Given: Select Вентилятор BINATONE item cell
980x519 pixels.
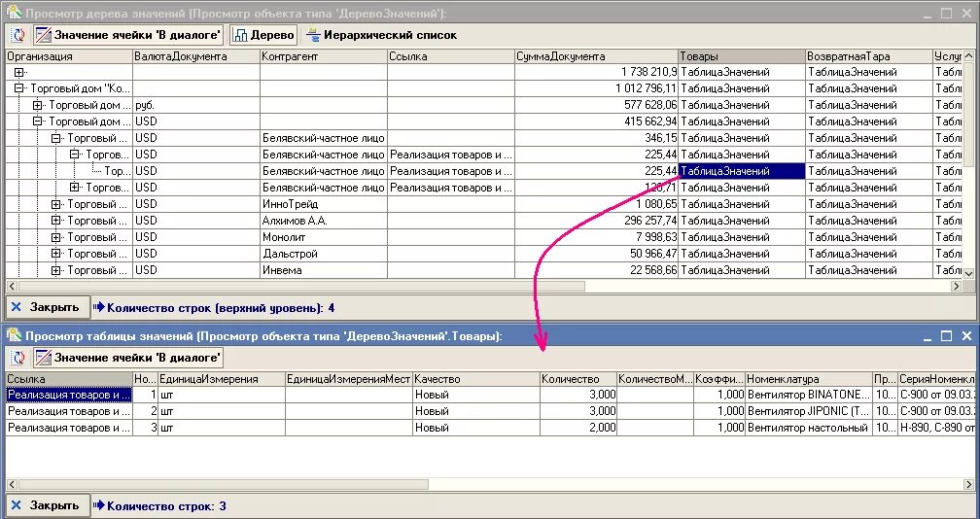Looking at the screenshot, I should coord(809,395).
